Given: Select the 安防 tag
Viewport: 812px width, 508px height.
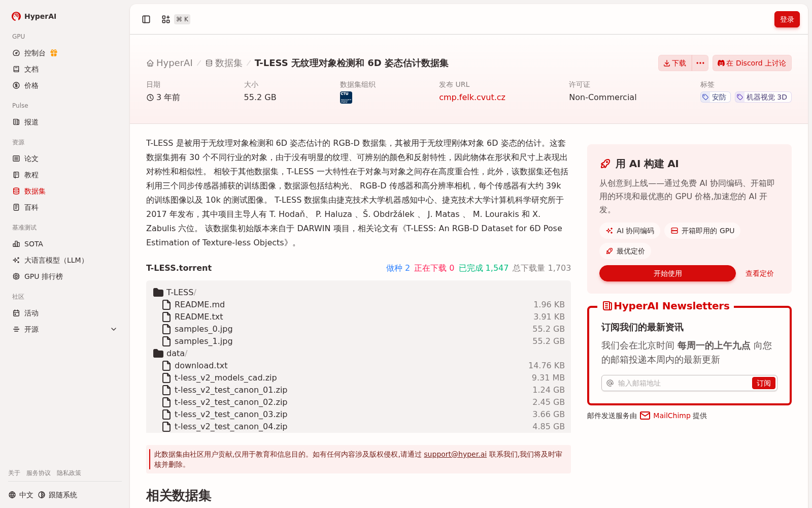Looking at the screenshot, I should pyautogui.click(x=715, y=97).
